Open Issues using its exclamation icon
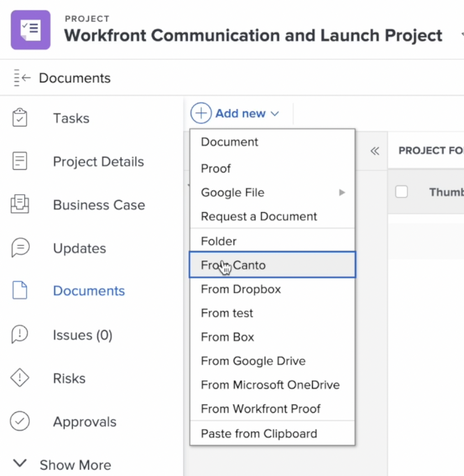464x476 pixels. pos(20,334)
